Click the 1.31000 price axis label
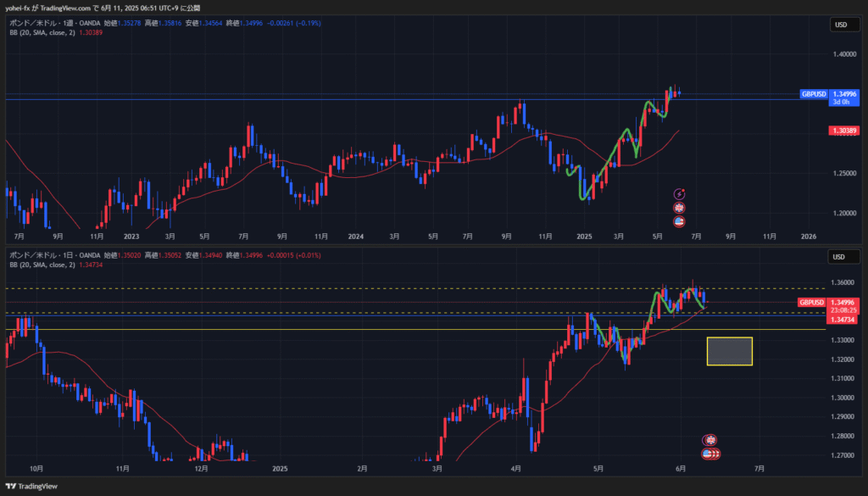 click(842, 379)
